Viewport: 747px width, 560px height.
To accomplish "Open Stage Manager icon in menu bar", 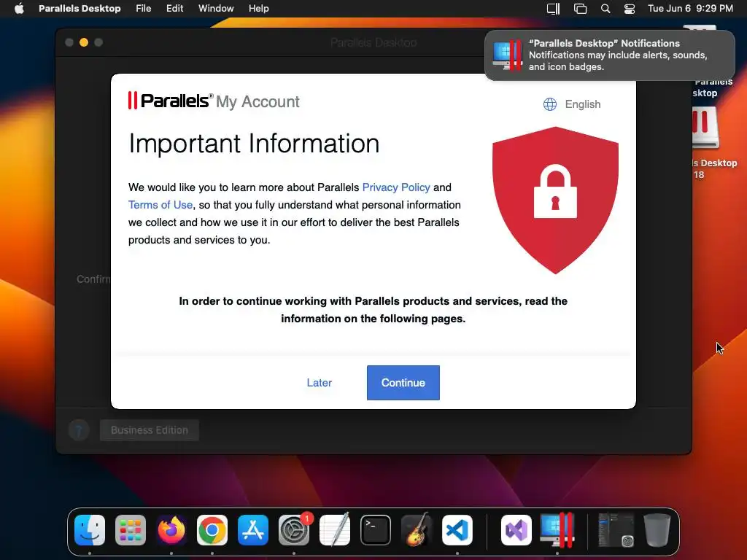I will tap(580, 9).
